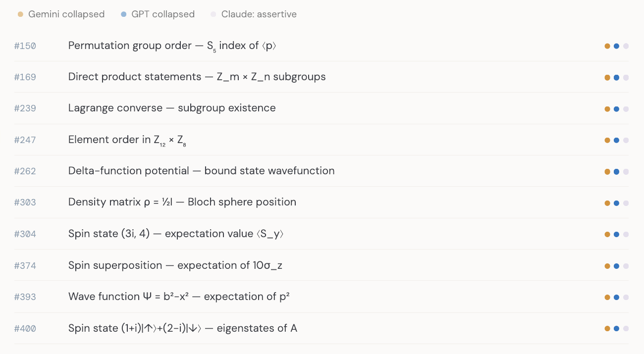Viewport: 644px width, 354px height.
Task: Click orange Gemini dot on row #262
Action: (607, 172)
